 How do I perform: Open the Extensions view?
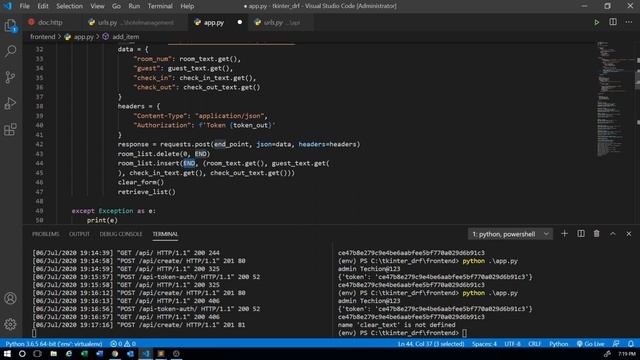(10, 130)
